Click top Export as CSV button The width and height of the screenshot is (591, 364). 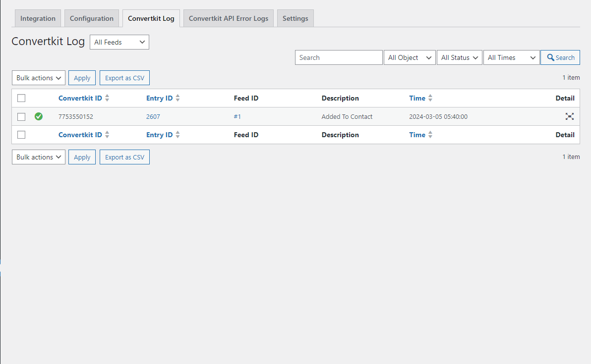tap(125, 78)
